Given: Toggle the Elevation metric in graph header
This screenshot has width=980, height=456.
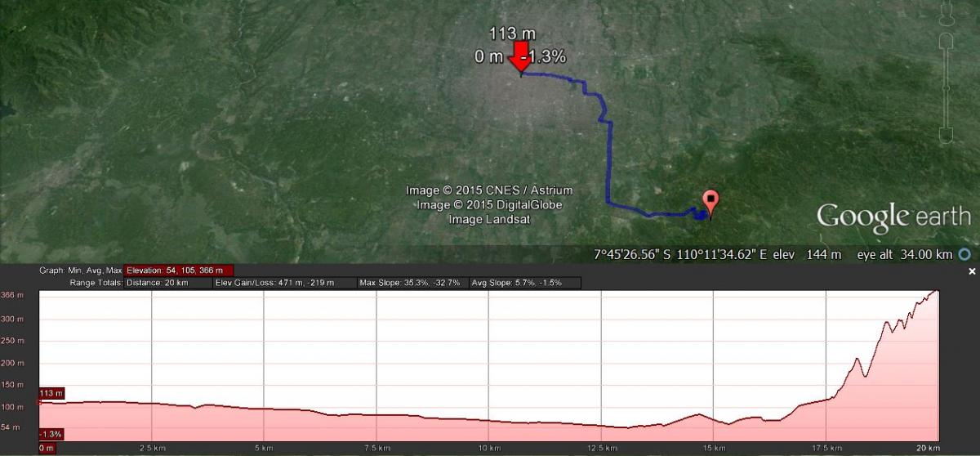Looking at the screenshot, I should click(180, 270).
